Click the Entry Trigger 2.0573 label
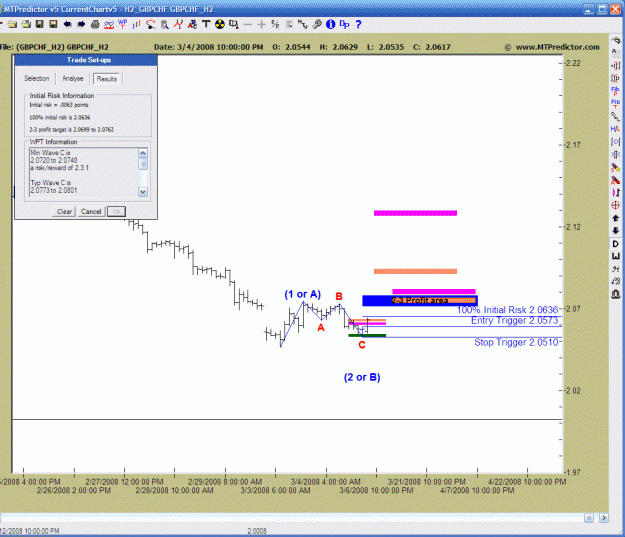625x537 pixels. [x=515, y=321]
